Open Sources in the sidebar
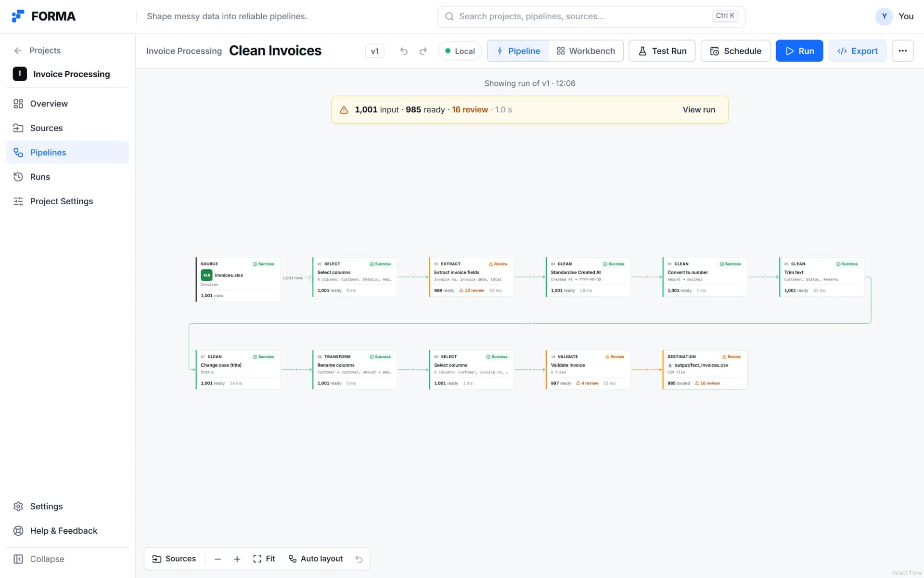924x578 pixels. click(67, 128)
